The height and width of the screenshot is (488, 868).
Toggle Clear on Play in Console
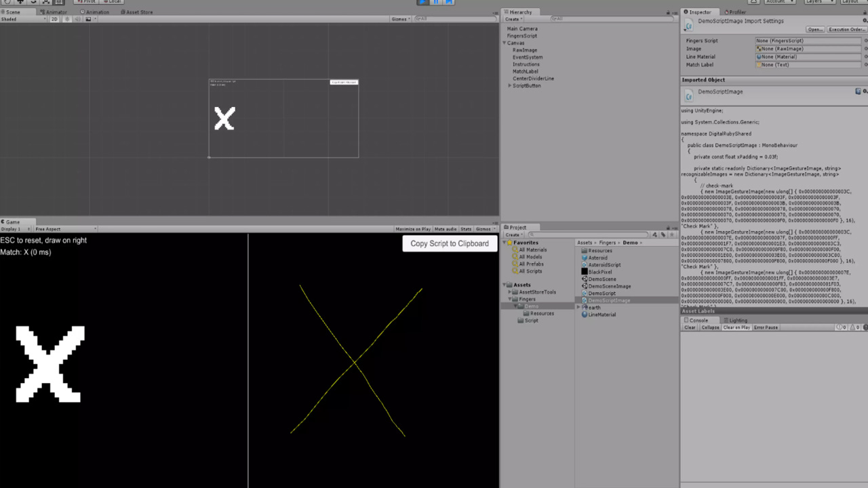tap(736, 327)
